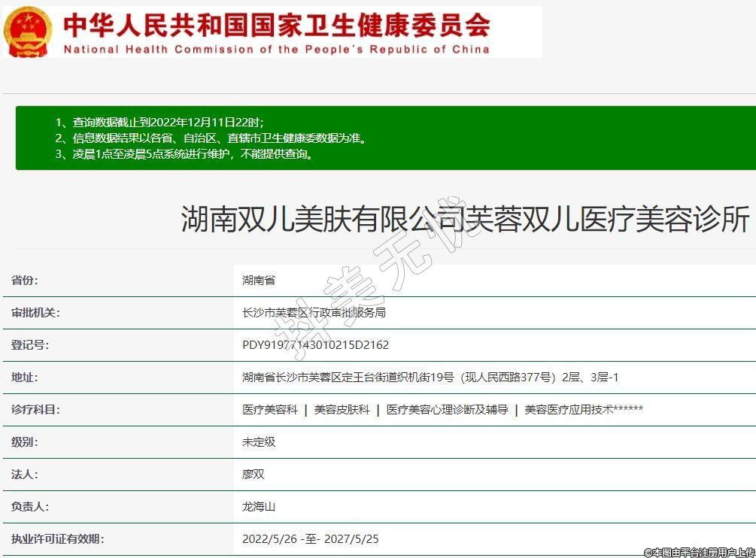Click the national emblem icon in header
This screenshot has height=558, width=756.
29,32
